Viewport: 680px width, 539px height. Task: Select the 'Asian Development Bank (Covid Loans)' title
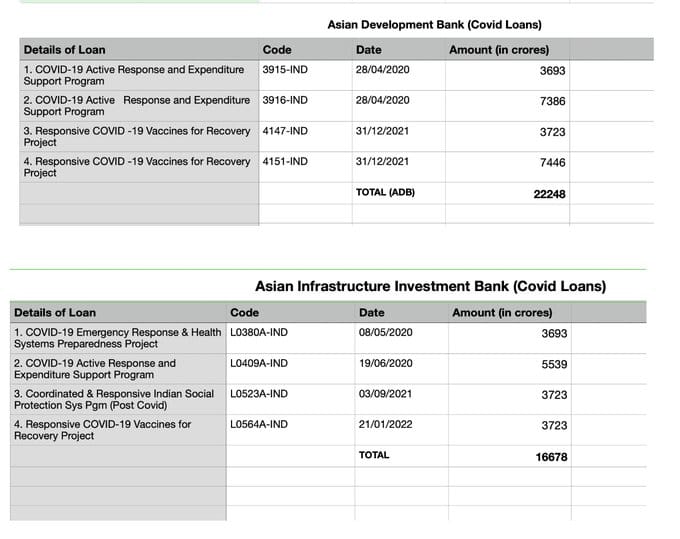[434, 25]
